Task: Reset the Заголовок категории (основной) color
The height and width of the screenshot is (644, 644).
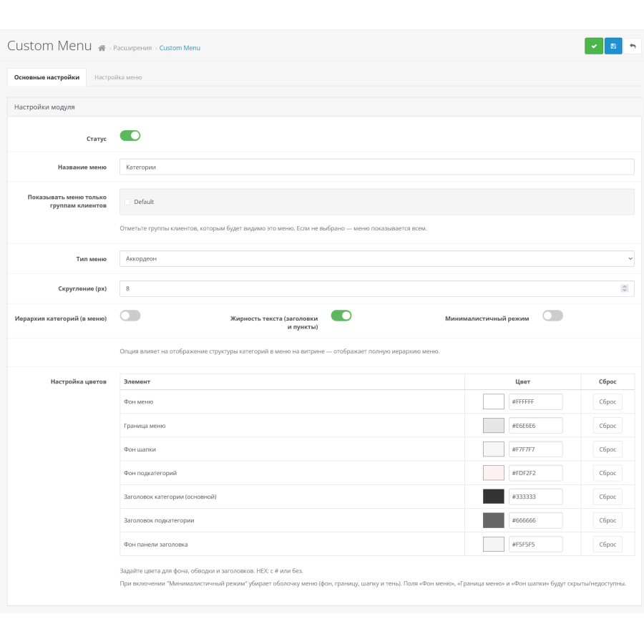Action: tap(608, 497)
